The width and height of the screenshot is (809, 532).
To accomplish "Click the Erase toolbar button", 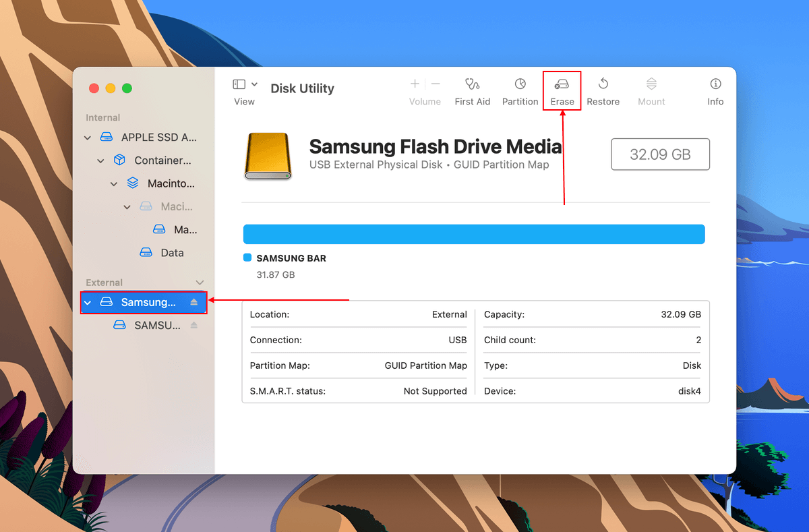I will tap(562, 91).
